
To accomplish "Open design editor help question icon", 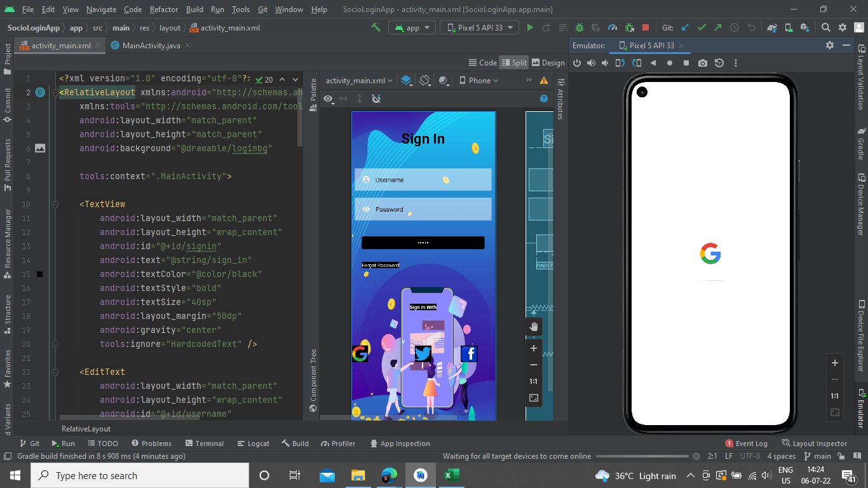I will point(544,98).
